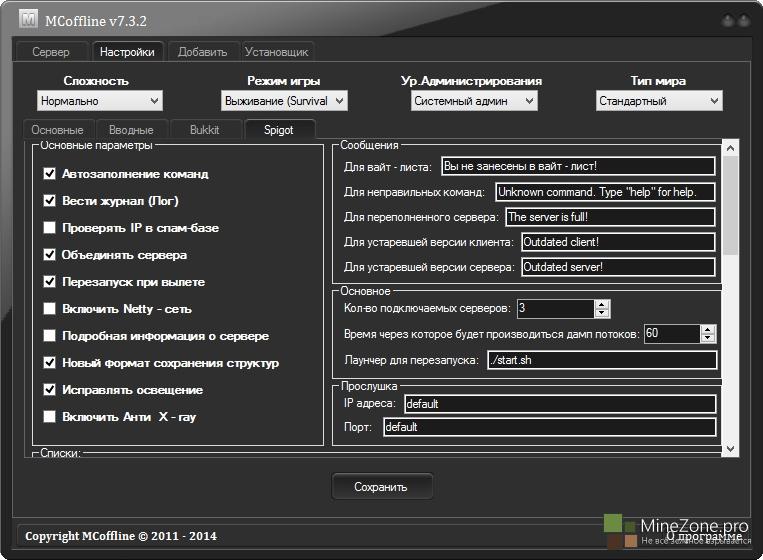Switch to the Сервер tab
The height and width of the screenshot is (560, 763).
coord(51,52)
